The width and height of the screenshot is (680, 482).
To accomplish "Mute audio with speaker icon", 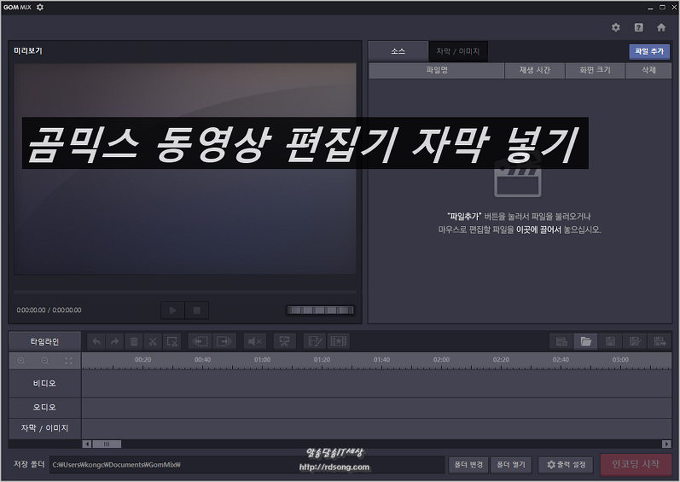I will (255, 342).
